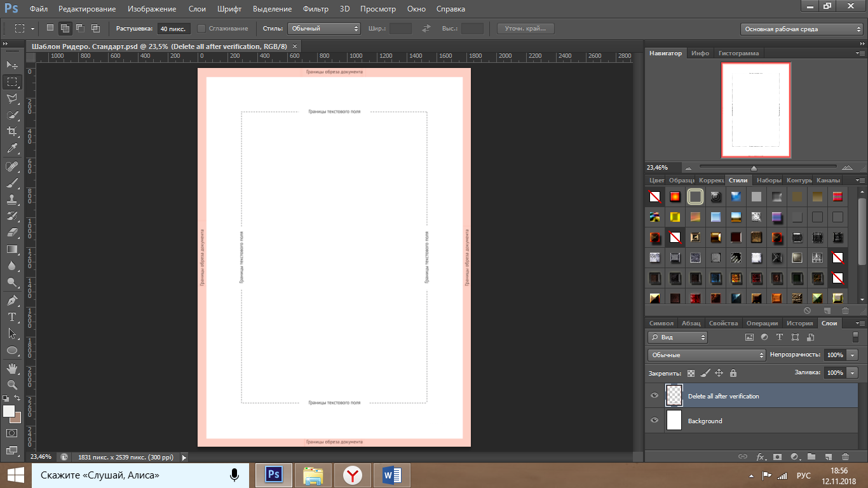
Task: Expand the Основная рабочая среда workspace dropdown
Action: tap(802, 29)
